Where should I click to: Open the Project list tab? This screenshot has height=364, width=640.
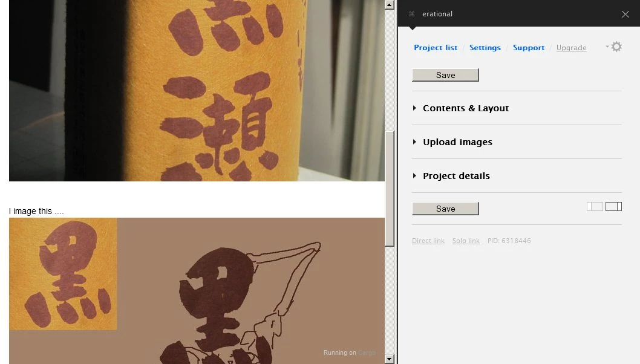tap(436, 48)
